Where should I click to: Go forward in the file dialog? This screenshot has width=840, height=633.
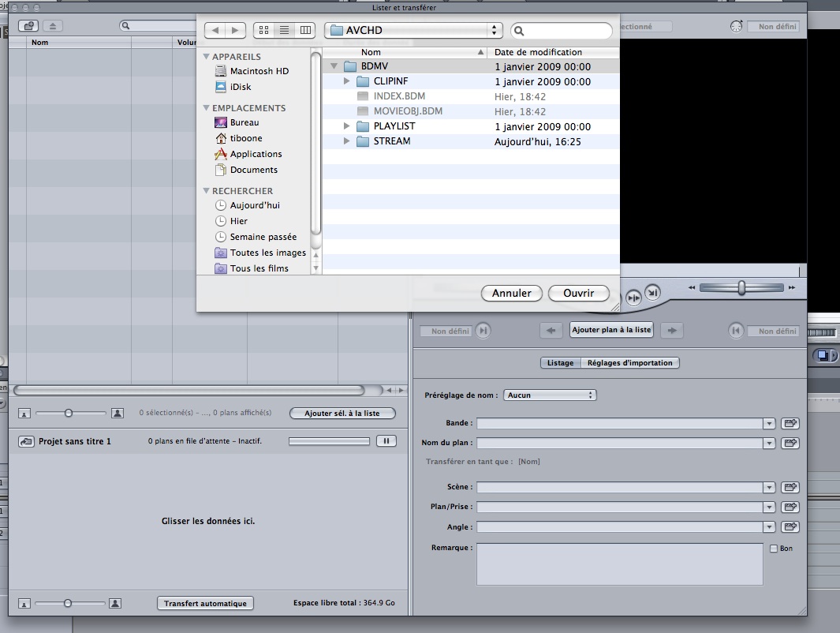point(235,30)
